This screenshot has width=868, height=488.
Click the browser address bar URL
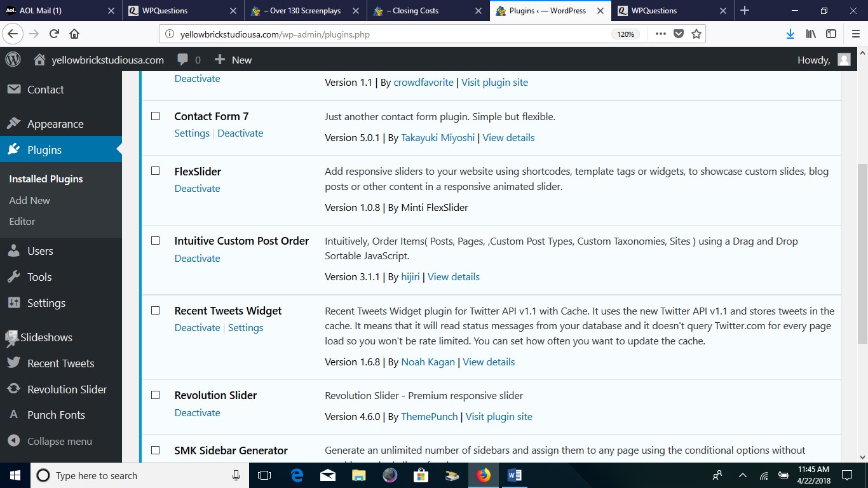[275, 34]
